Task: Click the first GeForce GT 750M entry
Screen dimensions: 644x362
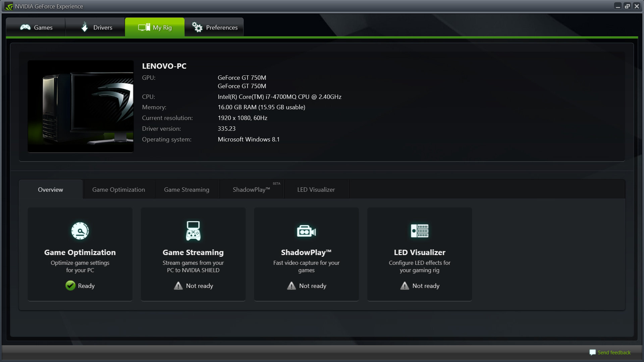Action: tap(242, 77)
